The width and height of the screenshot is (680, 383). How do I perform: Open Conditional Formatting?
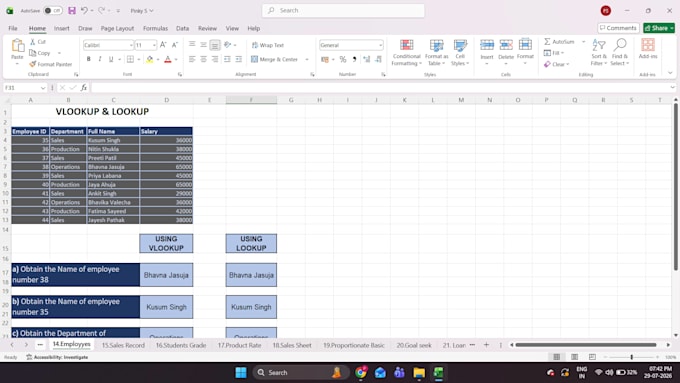pyautogui.click(x=406, y=52)
